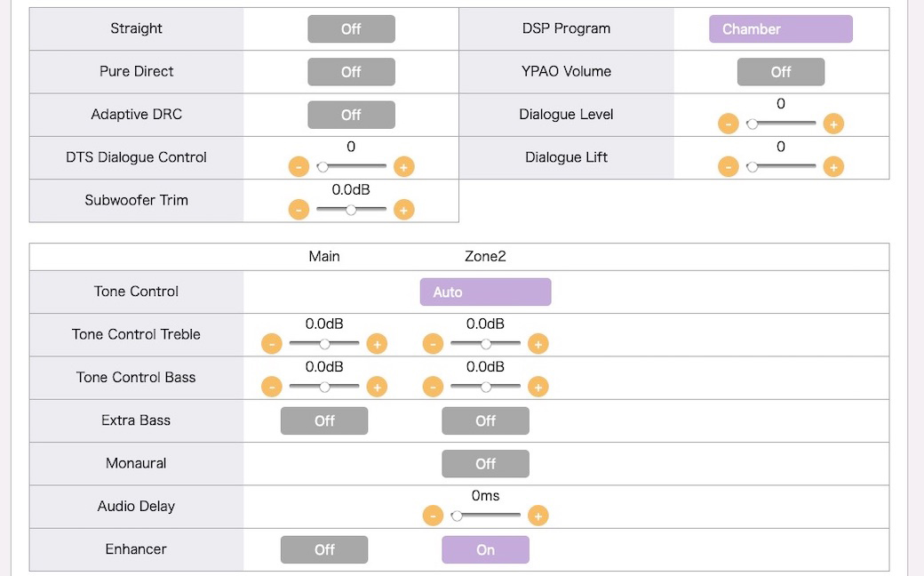The height and width of the screenshot is (576, 924).
Task: Increase Zone2 Tone Control Treble
Action: click(538, 344)
